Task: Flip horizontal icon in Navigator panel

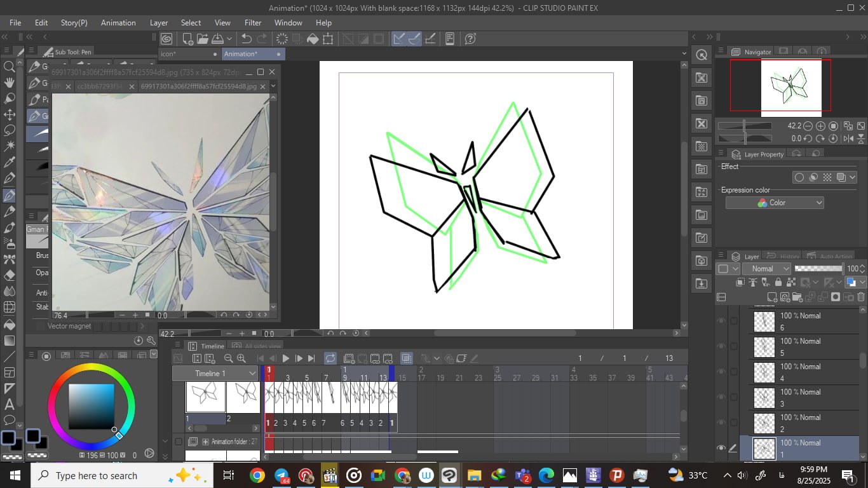Action: [x=848, y=138]
